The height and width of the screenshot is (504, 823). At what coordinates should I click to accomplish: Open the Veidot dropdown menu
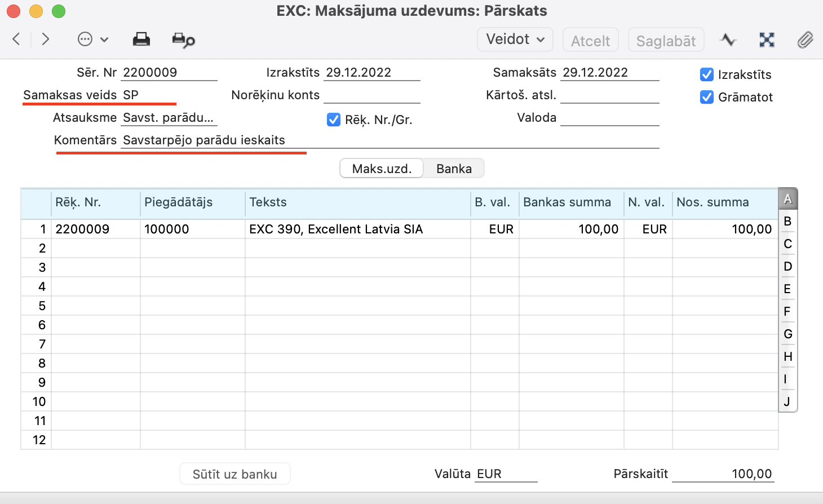(x=515, y=39)
